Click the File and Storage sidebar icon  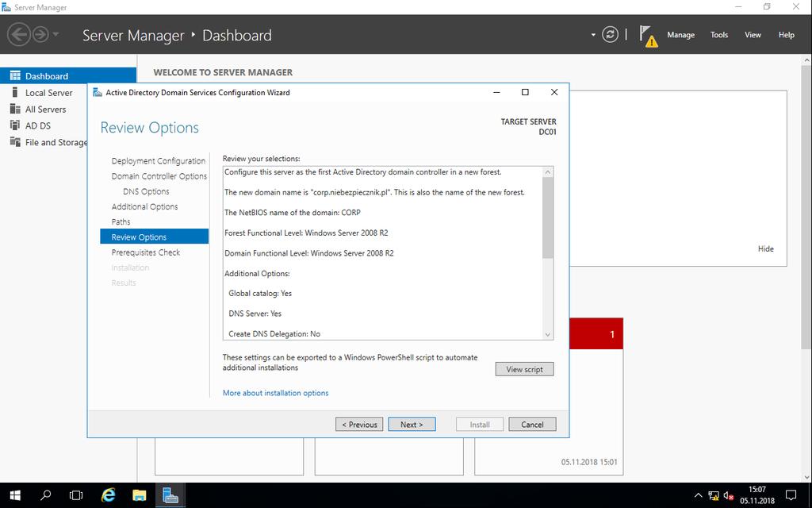15,142
